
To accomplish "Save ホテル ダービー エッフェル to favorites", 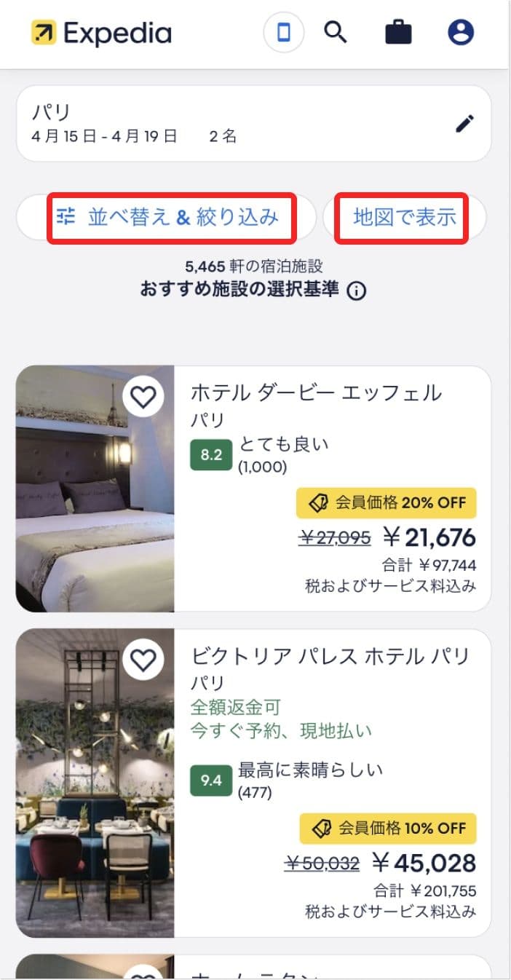I will 143,397.
